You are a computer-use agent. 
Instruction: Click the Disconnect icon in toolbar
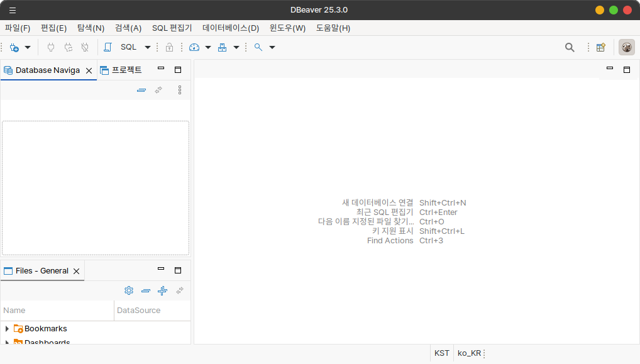click(85, 47)
